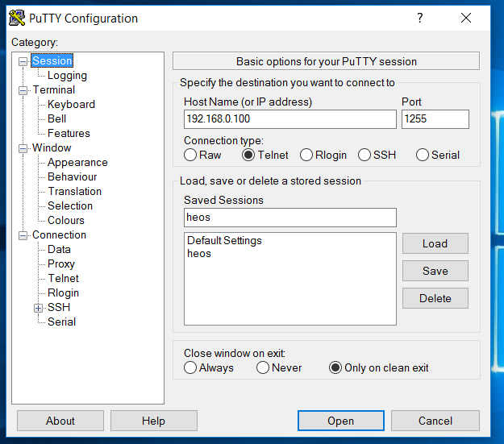504x444 pixels.
Task: Select the heos saved session entry
Action: pyautogui.click(x=199, y=254)
